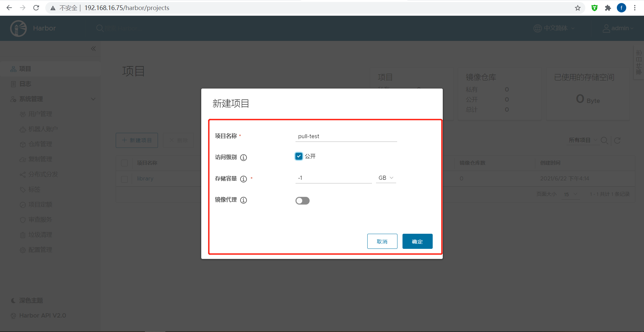Bookmark this page with star icon
Image resolution: width=644 pixels, height=332 pixels.
click(x=578, y=8)
